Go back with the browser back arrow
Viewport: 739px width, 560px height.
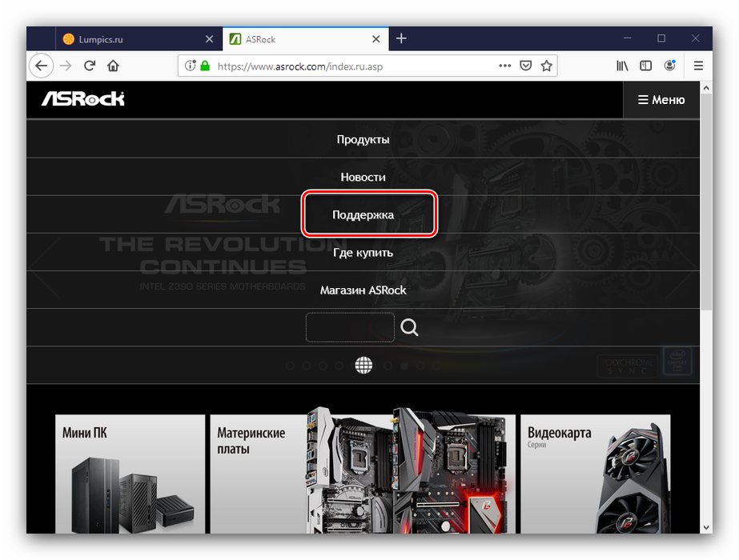[x=42, y=66]
